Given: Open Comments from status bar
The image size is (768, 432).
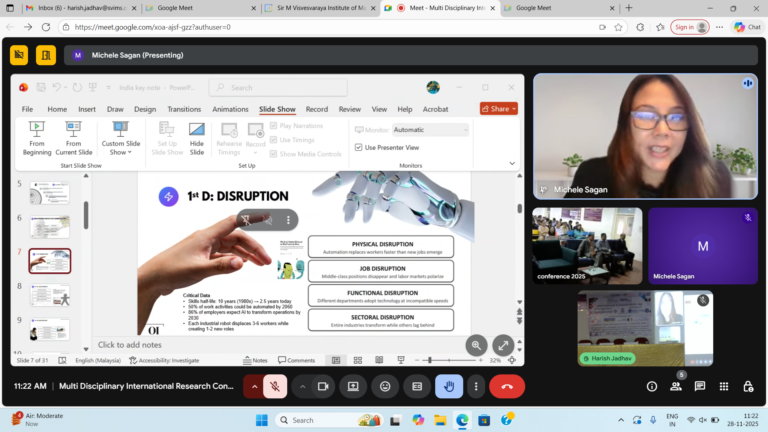Looking at the screenshot, I should 296,360.
